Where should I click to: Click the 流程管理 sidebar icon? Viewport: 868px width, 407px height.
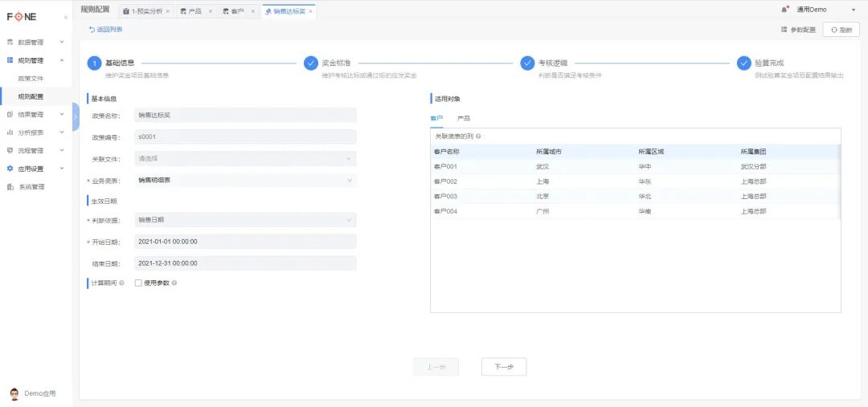[10, 150]
